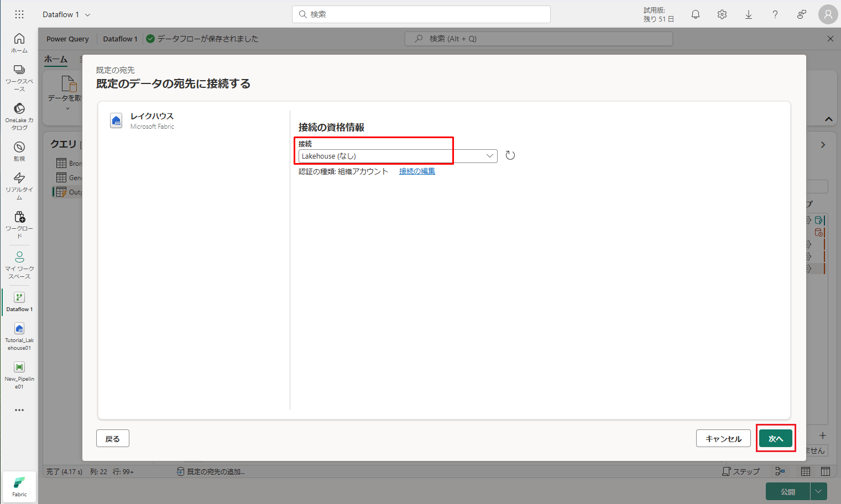Open Tutorial_Lakehouse01 in sidebar
The height and width of the screenshot is (504, 841).
[x=19, y=336]
